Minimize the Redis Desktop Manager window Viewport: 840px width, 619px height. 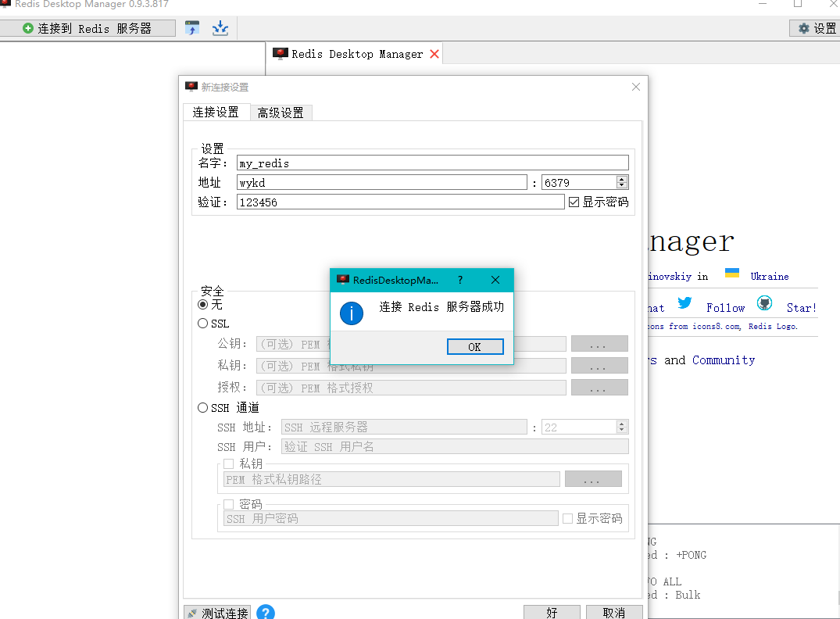point(763,4)
